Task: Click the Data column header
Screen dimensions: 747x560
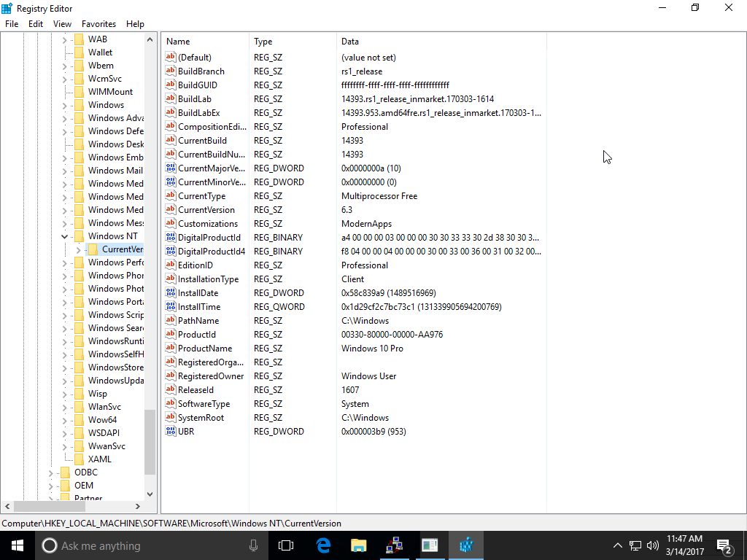Action: (441, 42)
